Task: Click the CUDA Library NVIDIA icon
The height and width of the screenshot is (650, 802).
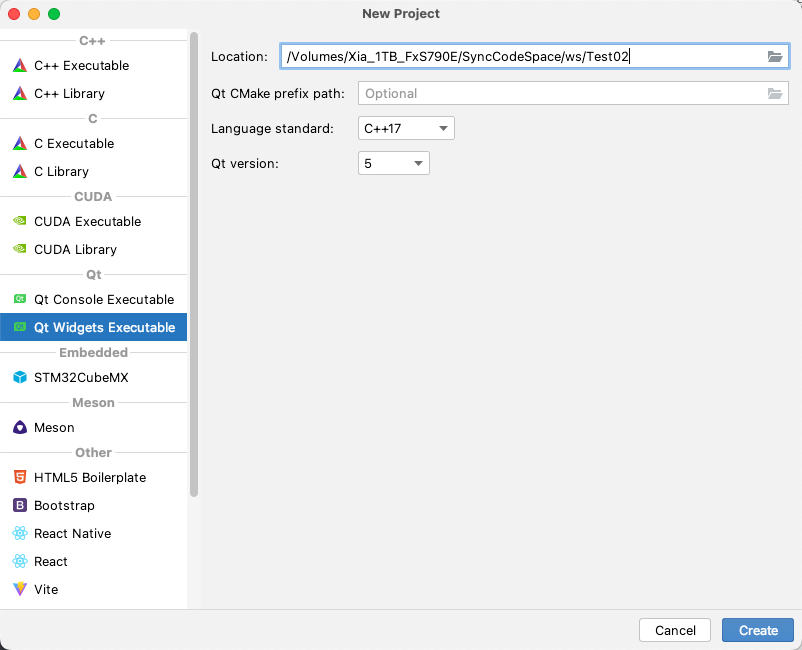Action: 20,249
